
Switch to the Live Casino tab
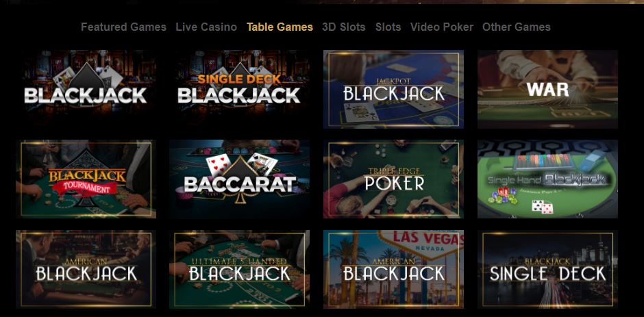tap(206, 27)
